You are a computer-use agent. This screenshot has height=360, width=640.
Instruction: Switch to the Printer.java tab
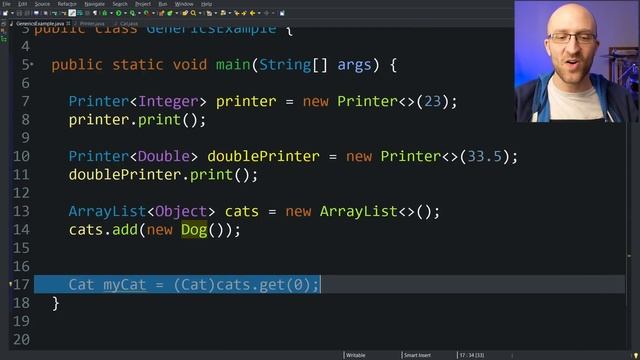[x=92, y=24]
